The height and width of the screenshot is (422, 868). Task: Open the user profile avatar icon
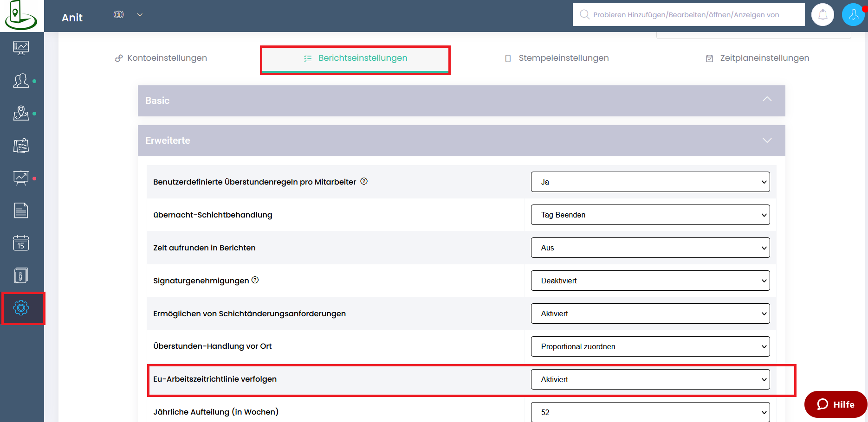point(853,15)
